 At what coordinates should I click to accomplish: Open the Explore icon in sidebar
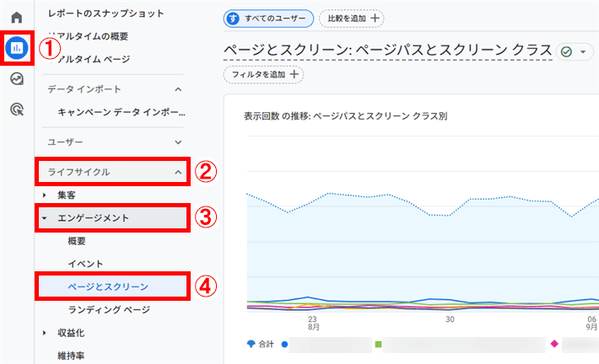17,78
